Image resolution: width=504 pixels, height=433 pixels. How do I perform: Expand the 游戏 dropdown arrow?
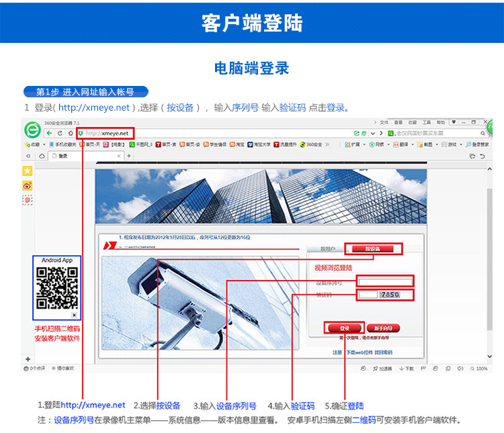coord(461,144)
